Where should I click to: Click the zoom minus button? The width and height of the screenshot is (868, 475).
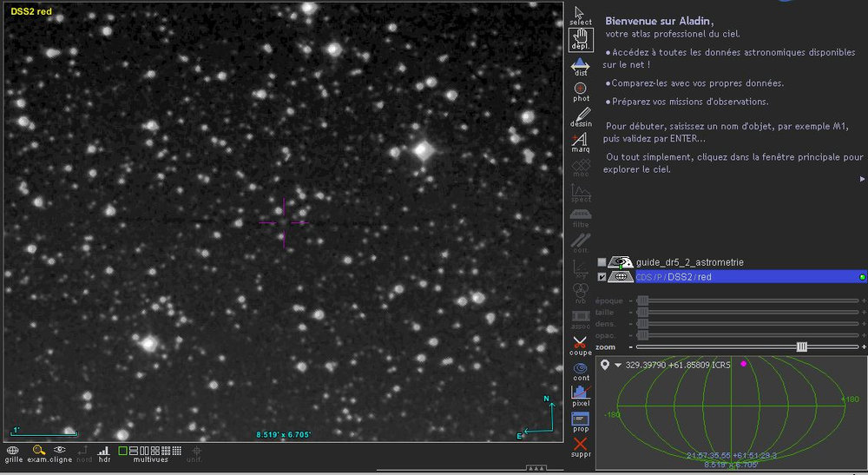pyautogui.click(x=630, y=347)
